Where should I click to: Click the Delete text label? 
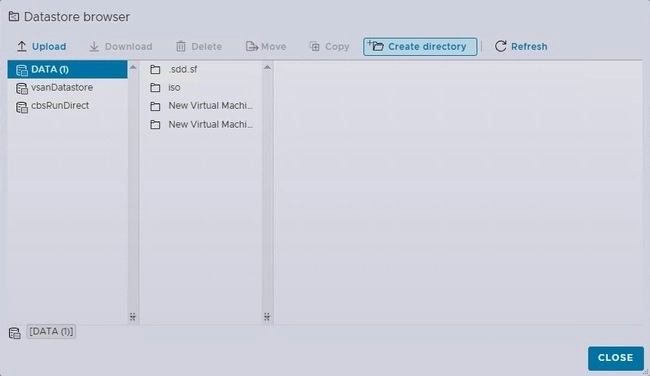pos(206,46)
